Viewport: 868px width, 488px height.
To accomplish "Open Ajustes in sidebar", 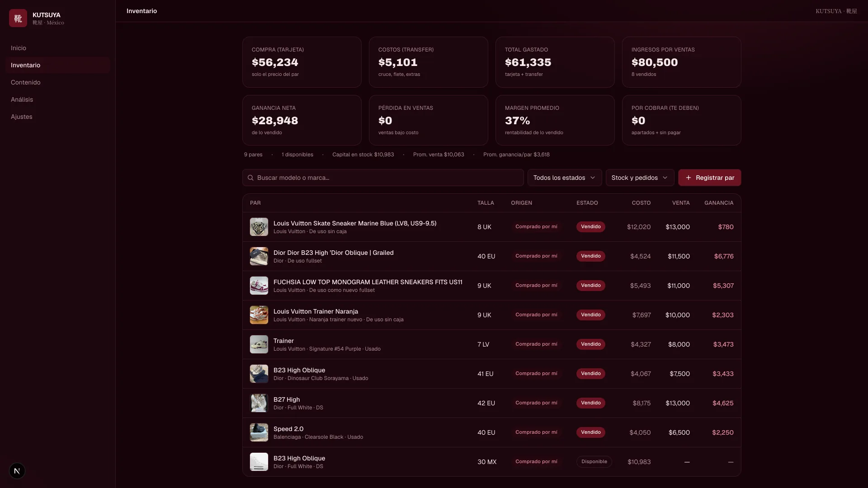I will click(x=57, y=117).
